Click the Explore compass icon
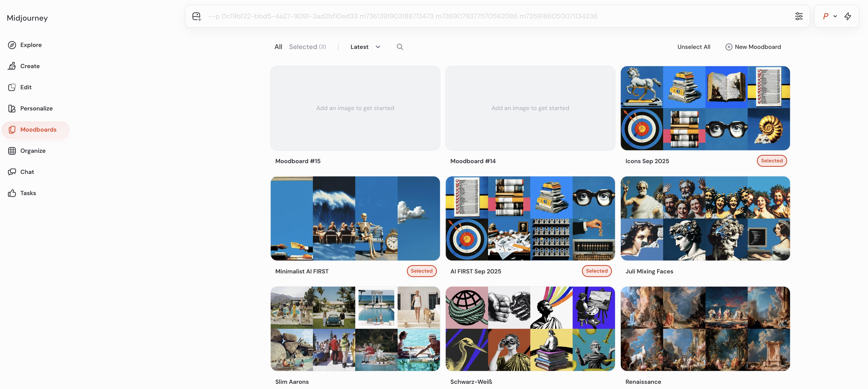The width and height of the screenshot is (868, 389). point(12,45)
